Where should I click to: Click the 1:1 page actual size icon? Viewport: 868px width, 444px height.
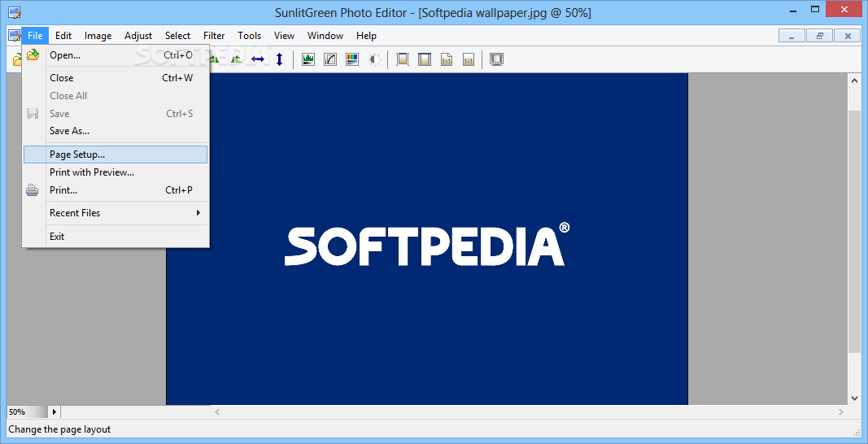click(447, 59)
